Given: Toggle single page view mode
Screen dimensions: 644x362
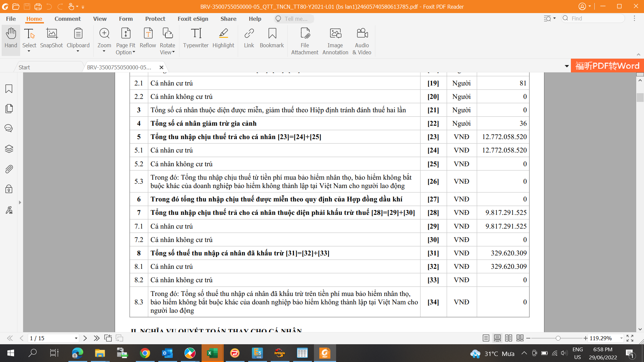Looking at the screenshot, I should click(x=486, y=338).
